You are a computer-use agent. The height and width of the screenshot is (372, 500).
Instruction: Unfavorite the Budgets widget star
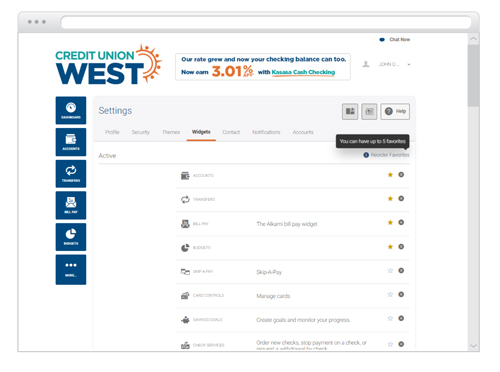point(390,247)
